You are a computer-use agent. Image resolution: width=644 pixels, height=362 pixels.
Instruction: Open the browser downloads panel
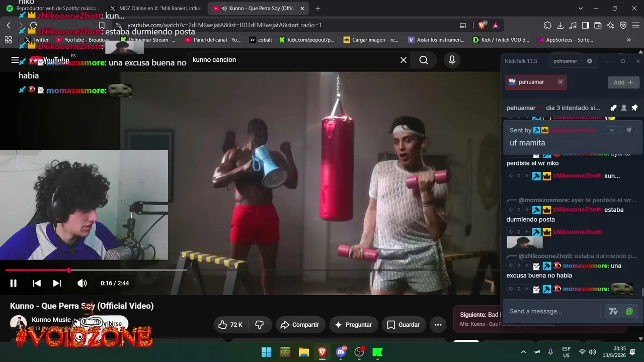coord(560,26)
